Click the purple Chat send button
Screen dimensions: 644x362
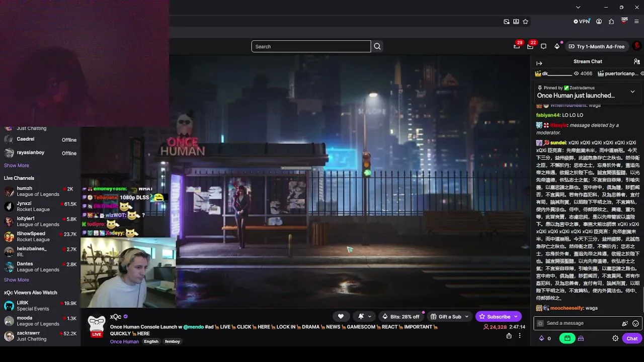click(632, 338)
